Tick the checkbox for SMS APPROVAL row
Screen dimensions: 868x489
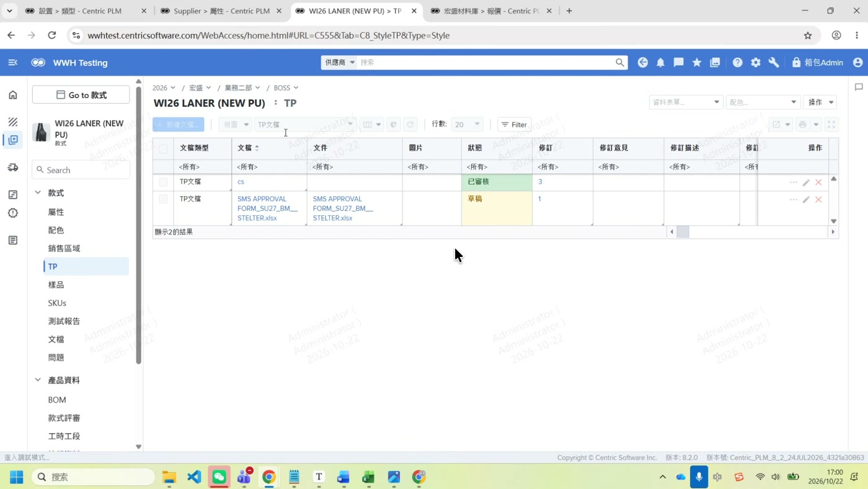pos(163,199)
